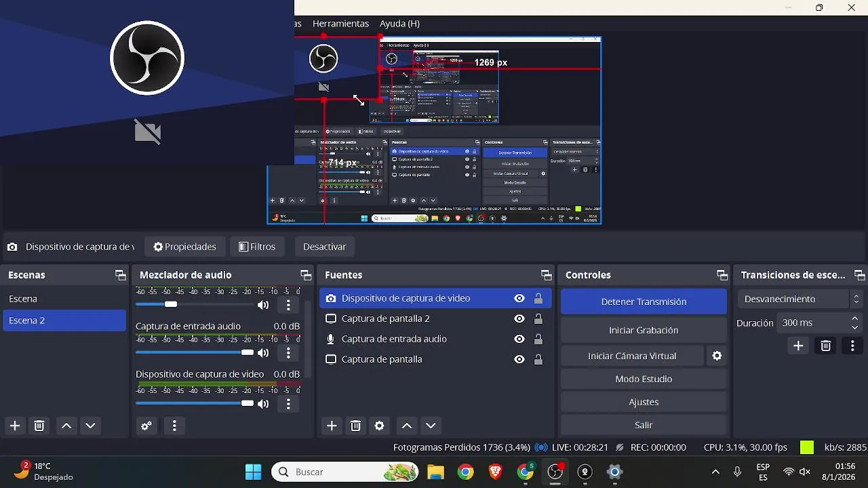Open Settings gear on taskbar

pyautogui.click(x=614, y=472)
